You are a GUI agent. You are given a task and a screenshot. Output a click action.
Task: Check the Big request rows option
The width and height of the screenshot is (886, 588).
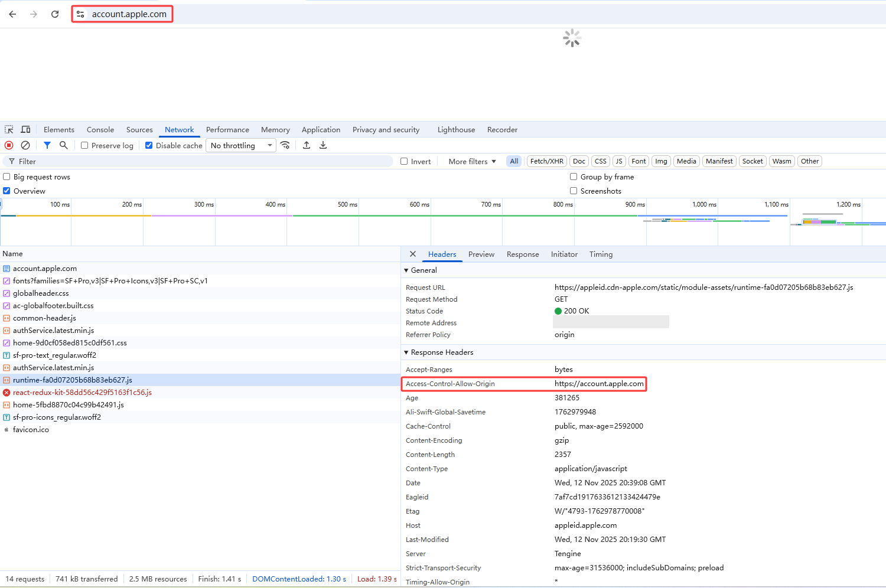[6, 177]
